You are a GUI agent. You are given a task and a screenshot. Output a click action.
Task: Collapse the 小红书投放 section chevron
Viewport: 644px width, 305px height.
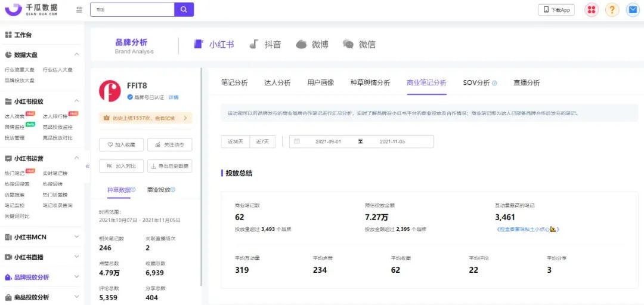click(77, 101)
